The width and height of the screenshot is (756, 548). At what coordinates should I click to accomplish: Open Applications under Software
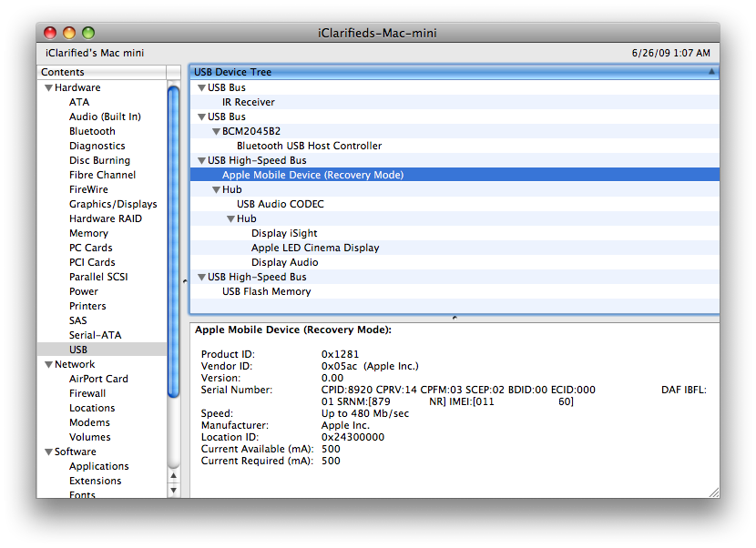pyautogui.click(x=99, y=466)
